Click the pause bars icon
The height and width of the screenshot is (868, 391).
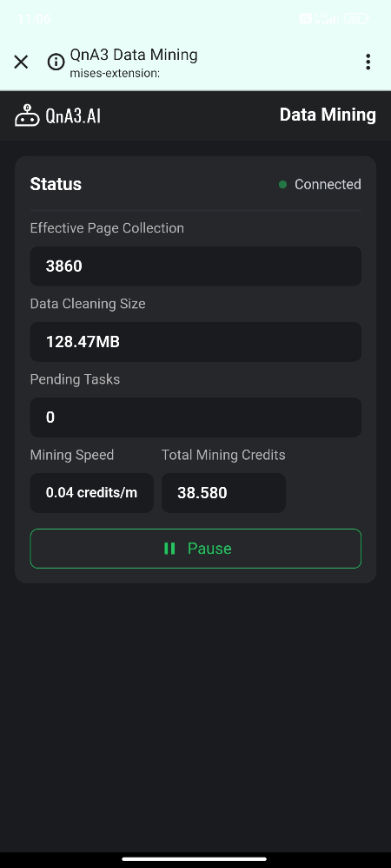click(x=169, y=549)
